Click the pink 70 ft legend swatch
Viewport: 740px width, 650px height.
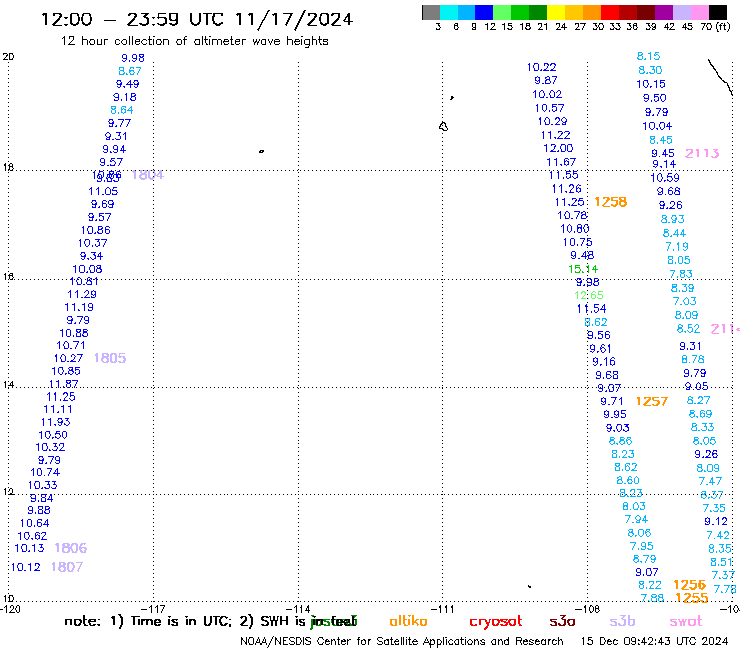click(x=700, y=12)
